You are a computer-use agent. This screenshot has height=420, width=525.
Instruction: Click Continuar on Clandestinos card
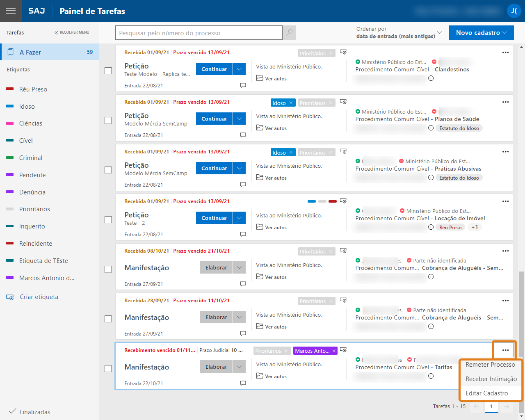click(214, 69)
